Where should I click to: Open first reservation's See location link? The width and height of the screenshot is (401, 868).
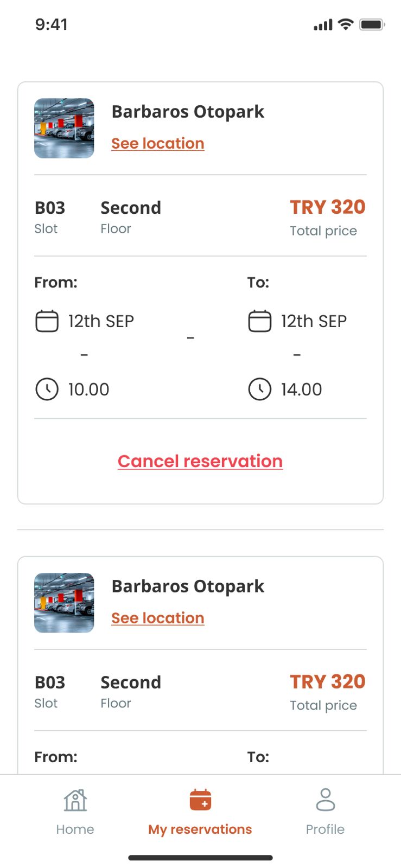coord(158,143)
